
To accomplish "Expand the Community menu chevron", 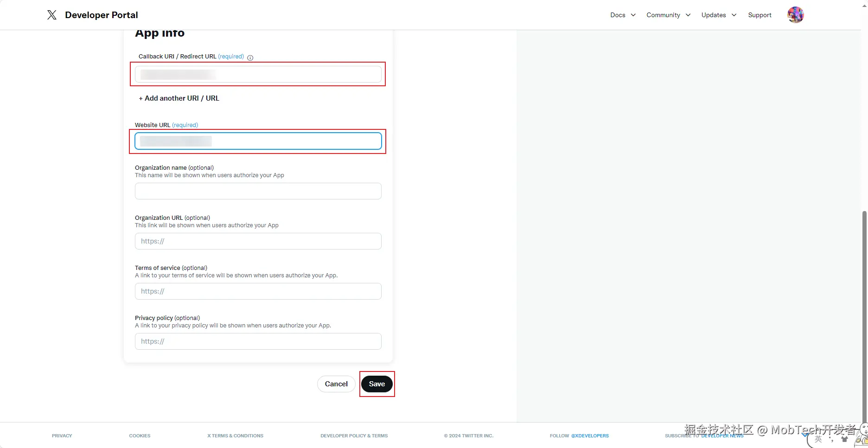I will (x=688, y=15).
